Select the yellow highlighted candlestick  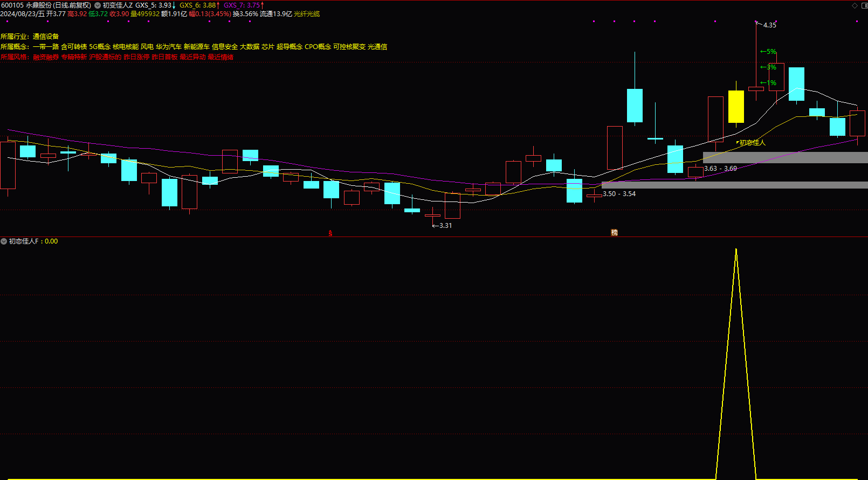736,106
